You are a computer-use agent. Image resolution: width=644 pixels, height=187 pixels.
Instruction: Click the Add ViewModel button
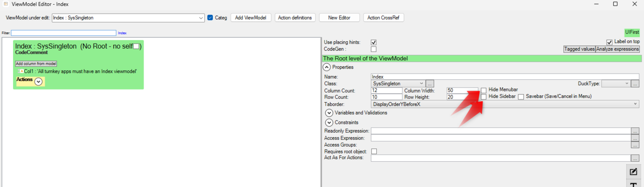[x=251, y=18]
